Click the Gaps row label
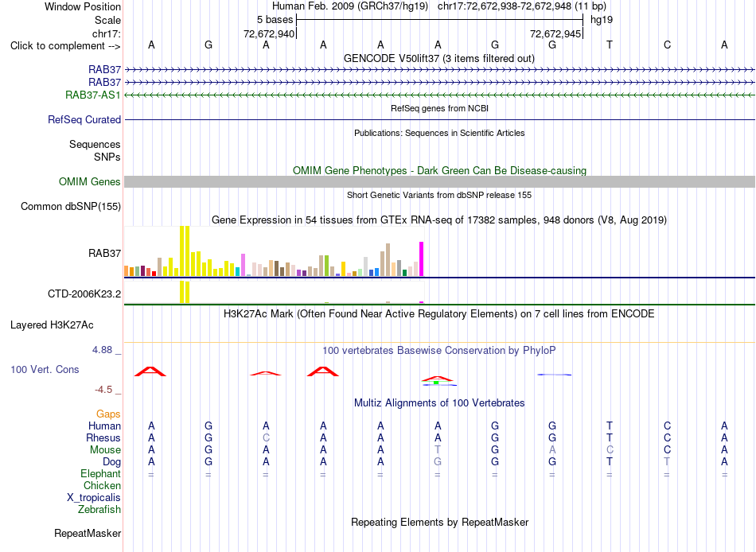Image resolution: width=756 pixels, height=552 pixels. pyautogui.click(x=108, y=414)
